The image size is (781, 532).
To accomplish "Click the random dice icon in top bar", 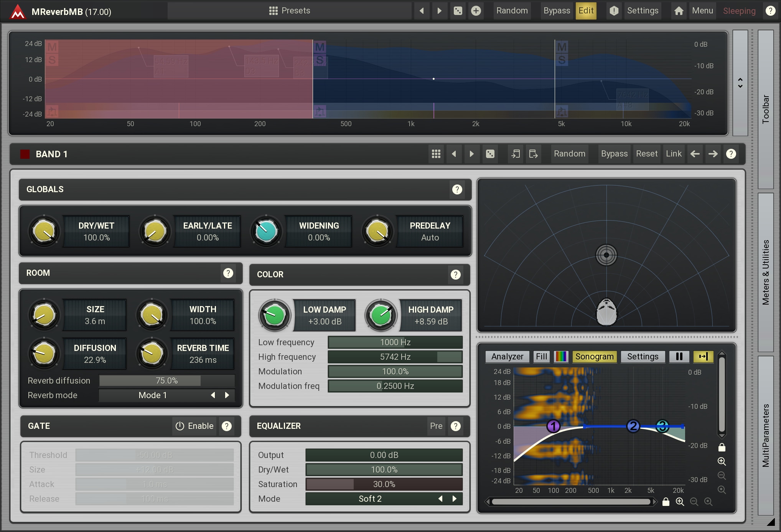I will 458,11.
